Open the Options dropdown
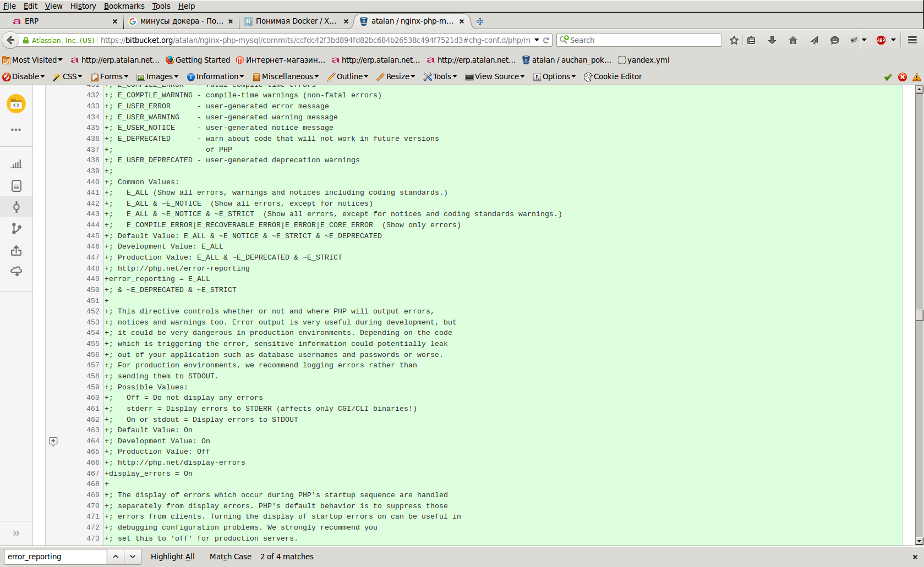Image resolution: width=924 pixels, height=567 pixels. tap(554, 76)
